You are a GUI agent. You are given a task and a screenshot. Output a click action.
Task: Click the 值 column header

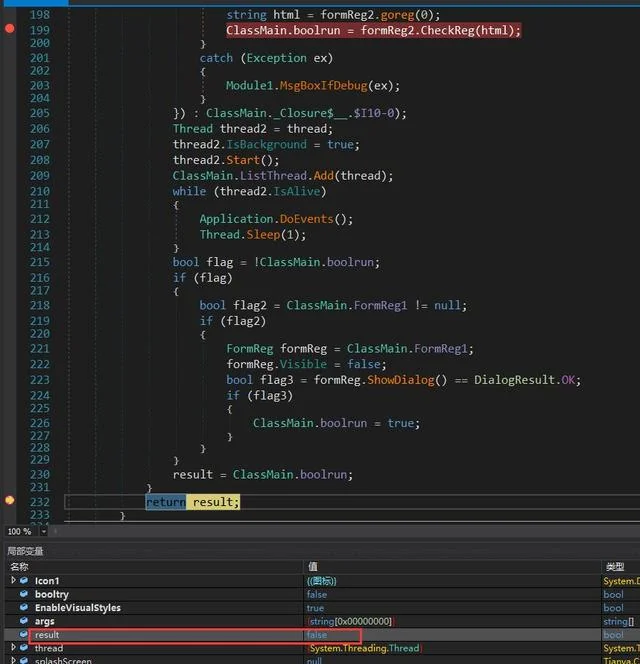[313, 566]
